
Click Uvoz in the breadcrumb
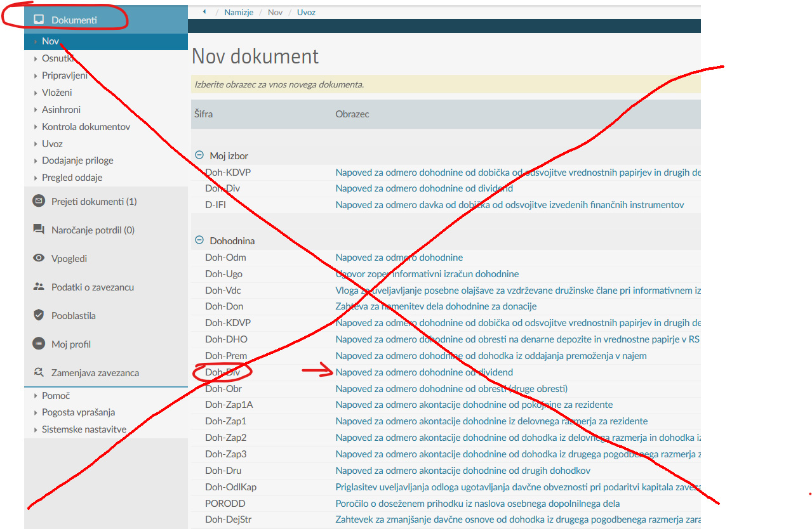(306, 12)
